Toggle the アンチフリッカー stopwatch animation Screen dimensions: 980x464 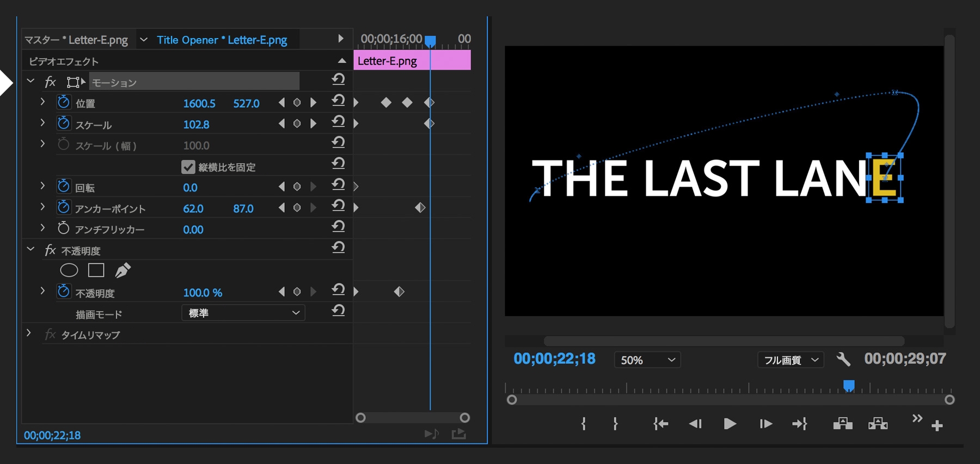click(x=64, y=228)
